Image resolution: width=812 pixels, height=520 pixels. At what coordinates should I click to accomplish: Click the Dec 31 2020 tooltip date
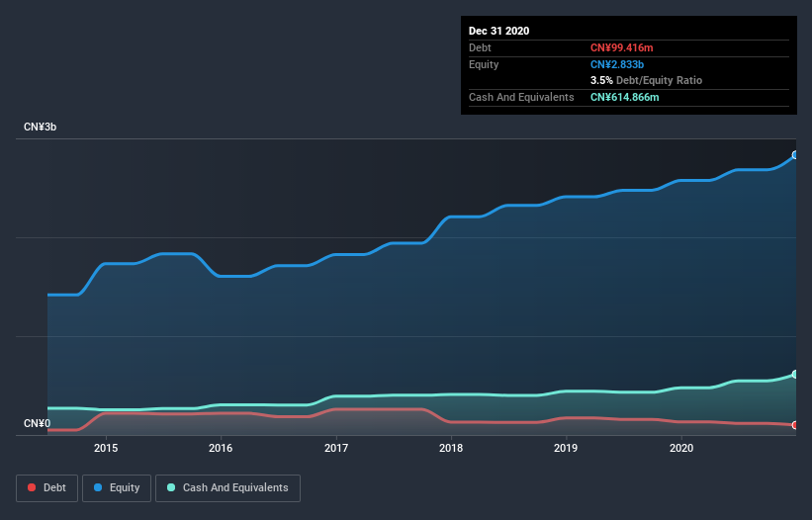(x=498, y=31)
